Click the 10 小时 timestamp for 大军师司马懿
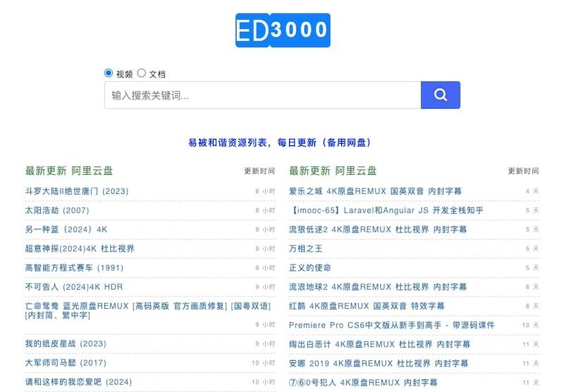Screen dimensions: 564x392 263,363
